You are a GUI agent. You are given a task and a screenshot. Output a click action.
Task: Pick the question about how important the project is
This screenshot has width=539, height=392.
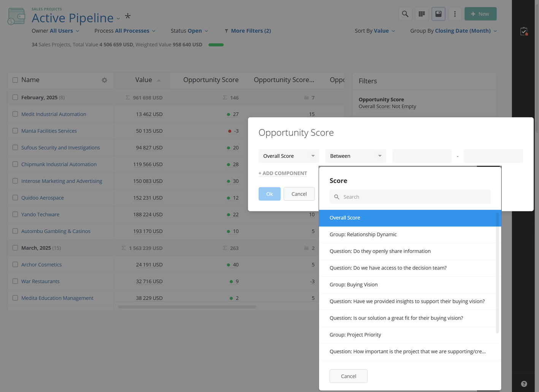pos(407,352)
